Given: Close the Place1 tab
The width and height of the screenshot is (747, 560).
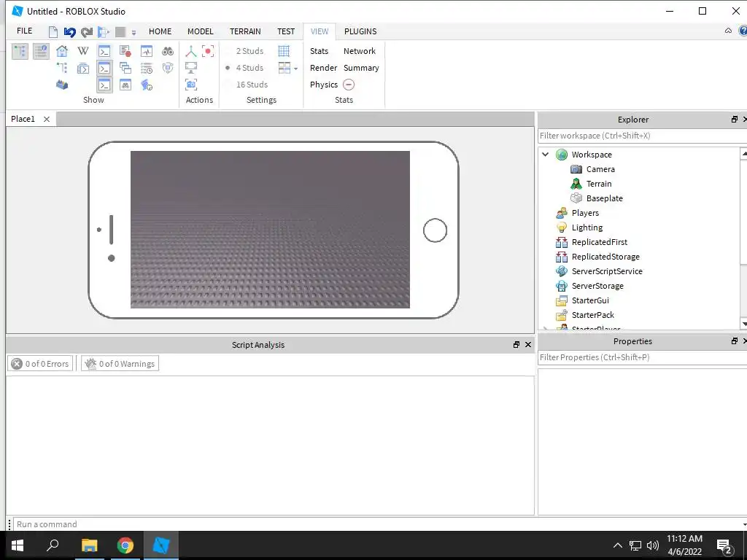Looking at the screenshot, I should click(x=47, y=119).
